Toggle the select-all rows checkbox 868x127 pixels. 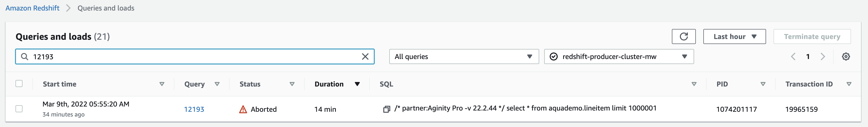coord(19,83)
